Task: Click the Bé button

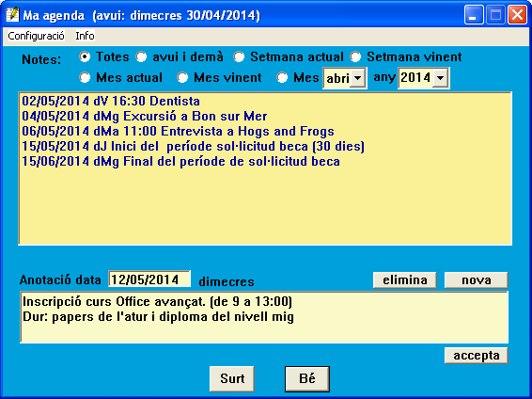Action: click(x=307, y=378)
